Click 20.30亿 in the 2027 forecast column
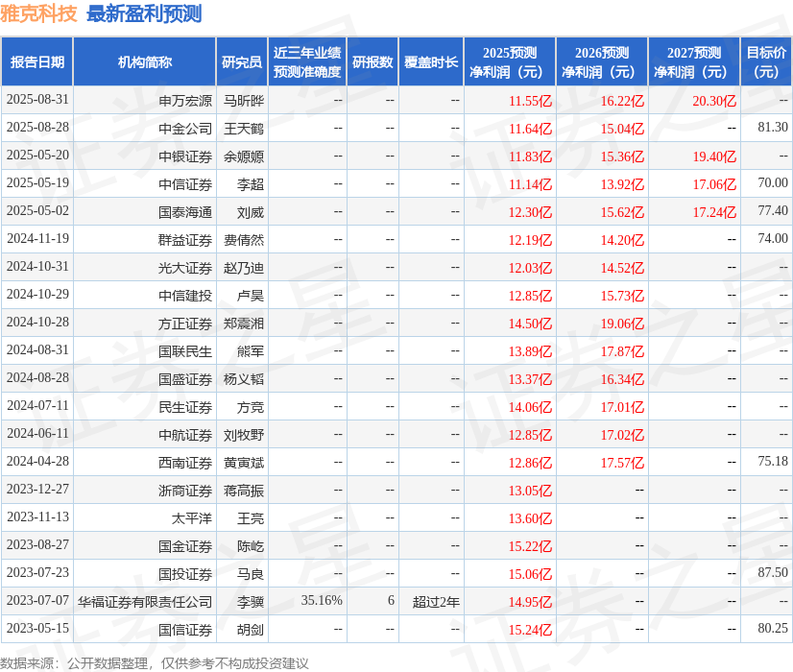This screenshot has height=672, width=793. click(714, 101)
